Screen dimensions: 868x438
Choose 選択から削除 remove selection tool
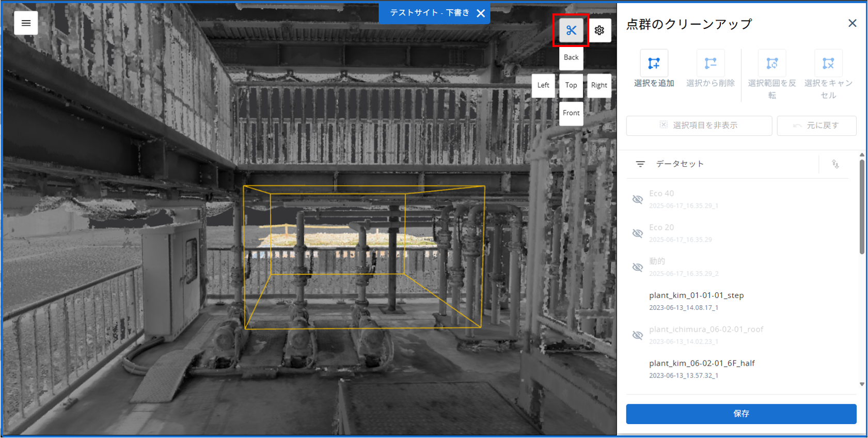pos(711,63)
